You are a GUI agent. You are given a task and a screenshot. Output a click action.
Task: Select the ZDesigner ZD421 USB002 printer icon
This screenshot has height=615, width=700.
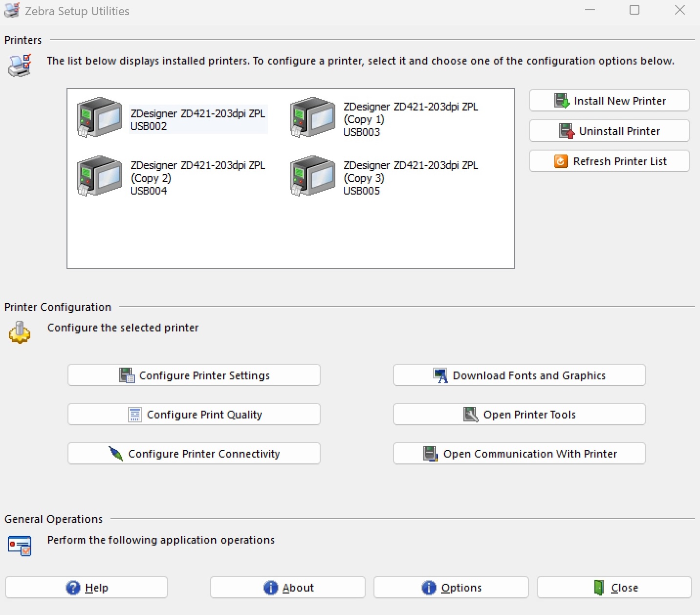[100, 117]
